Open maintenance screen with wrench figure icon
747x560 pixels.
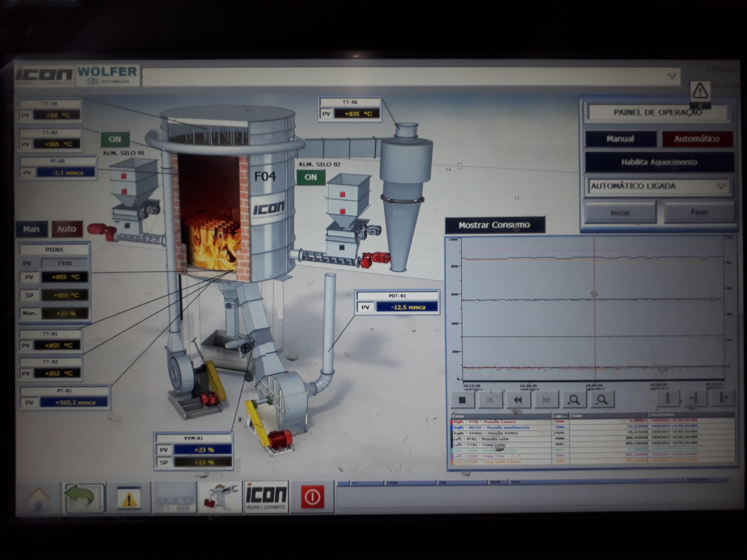point(221,497)
